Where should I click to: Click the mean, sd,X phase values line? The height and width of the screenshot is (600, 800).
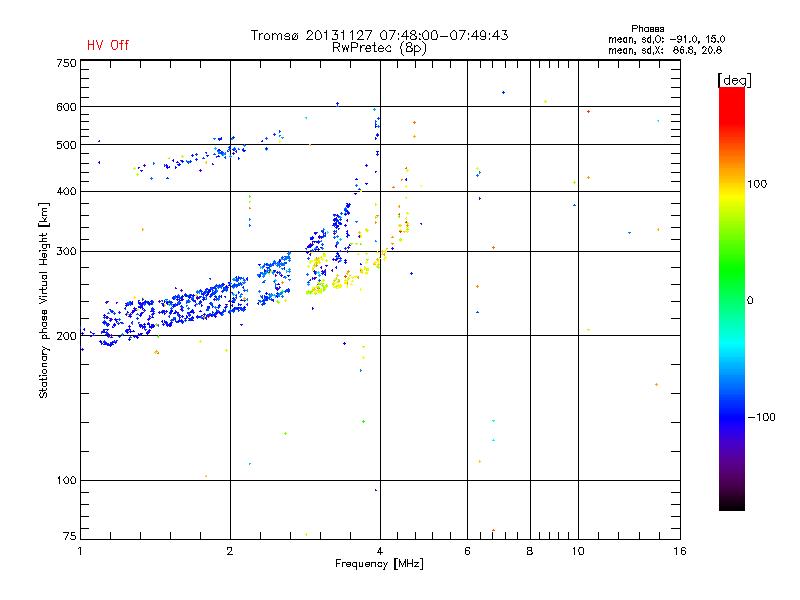(x=665, y=50)
